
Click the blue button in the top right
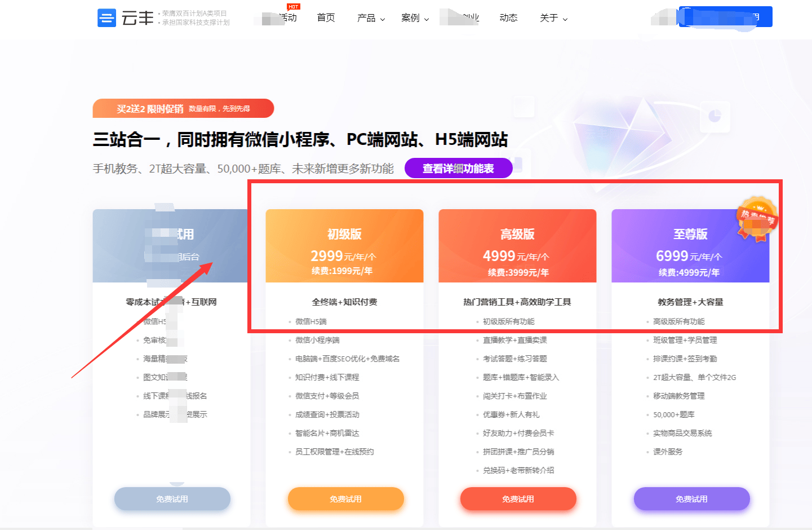[x=726, y=17]
